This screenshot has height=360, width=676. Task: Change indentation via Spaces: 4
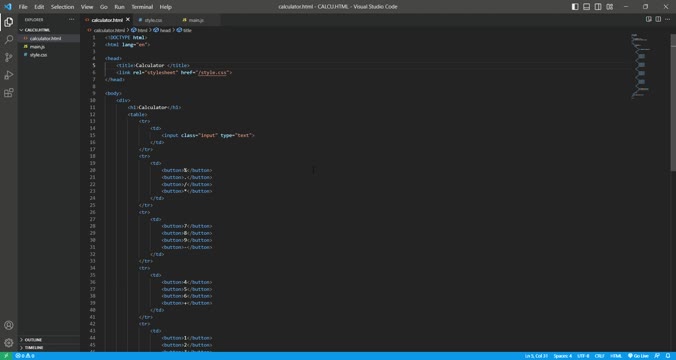click(563, 356)
